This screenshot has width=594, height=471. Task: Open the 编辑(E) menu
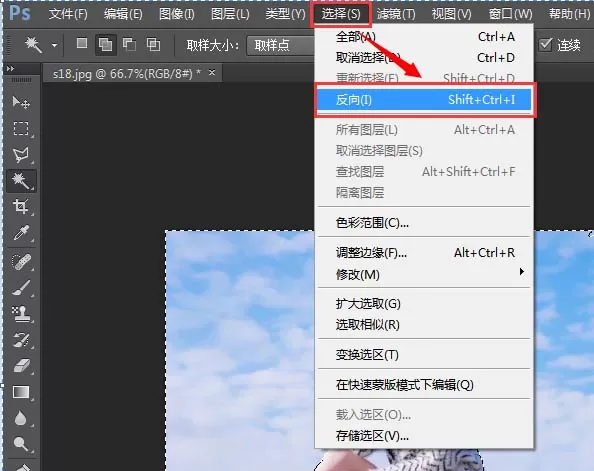point(123,14)
